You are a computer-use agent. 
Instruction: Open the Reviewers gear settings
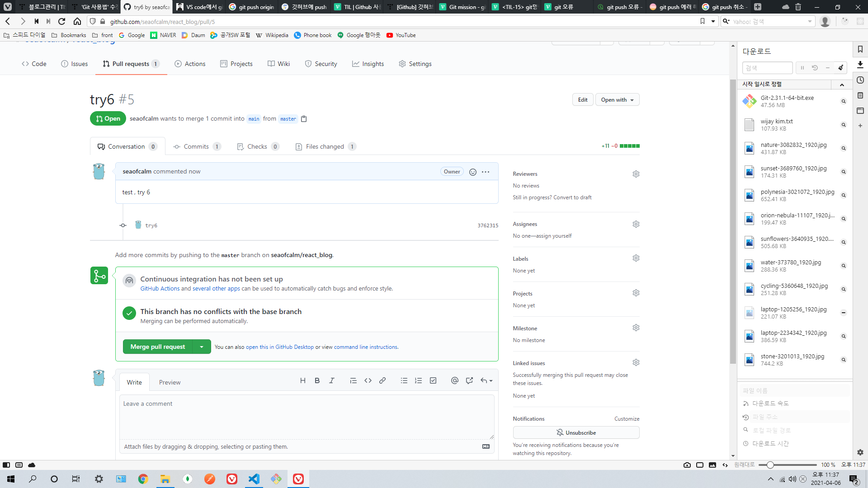coord(636,174)
